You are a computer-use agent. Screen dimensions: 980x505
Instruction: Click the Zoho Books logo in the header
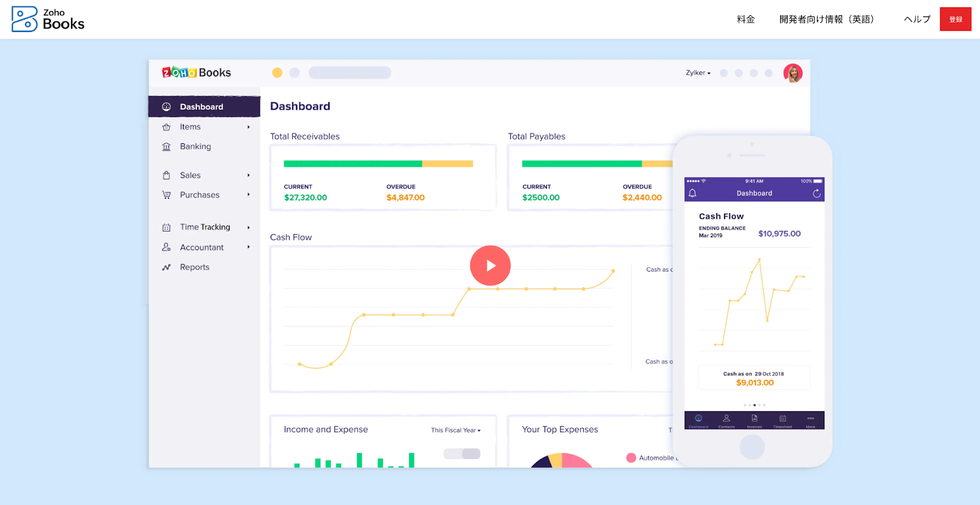(48, 19)
